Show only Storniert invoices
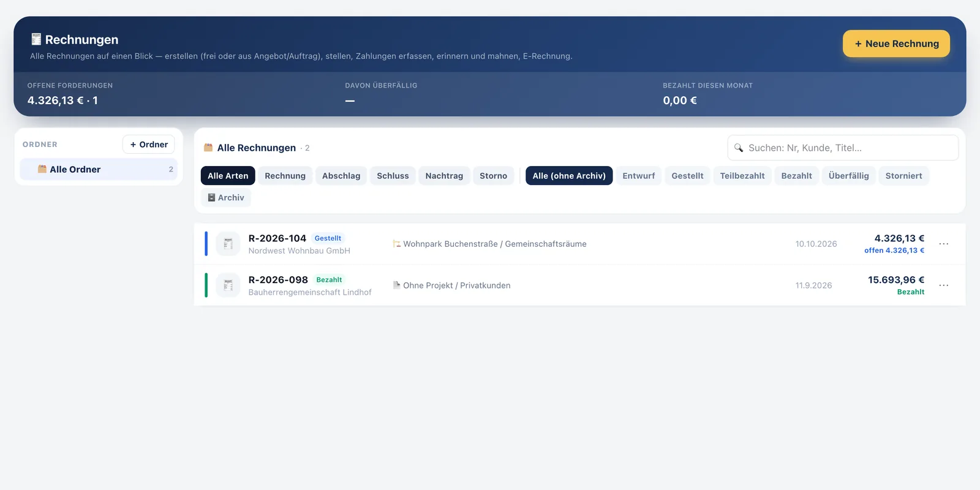The height and width of the screenshot is (490, 980). click(903, 176)
